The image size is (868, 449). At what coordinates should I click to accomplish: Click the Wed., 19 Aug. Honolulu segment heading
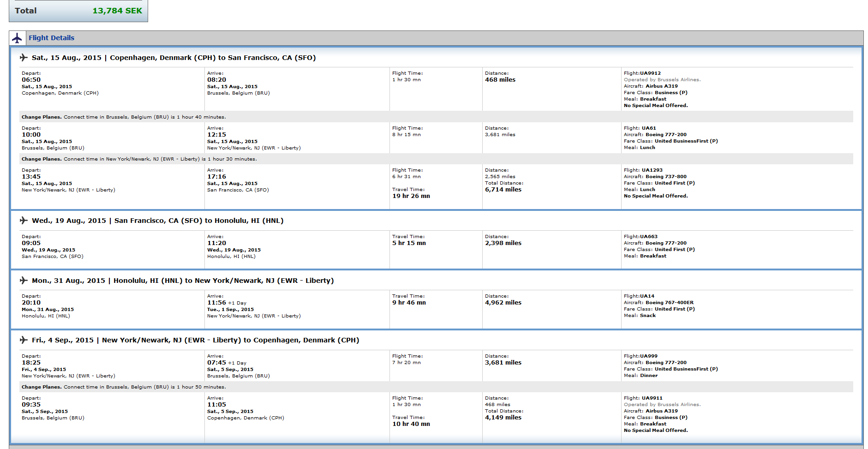pos(157,221)
